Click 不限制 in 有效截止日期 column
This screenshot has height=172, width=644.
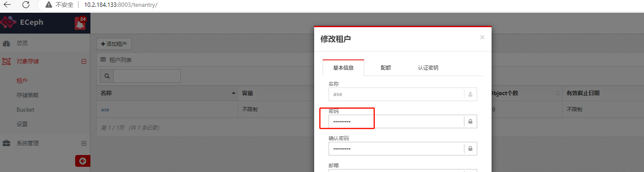click(574, 109)
